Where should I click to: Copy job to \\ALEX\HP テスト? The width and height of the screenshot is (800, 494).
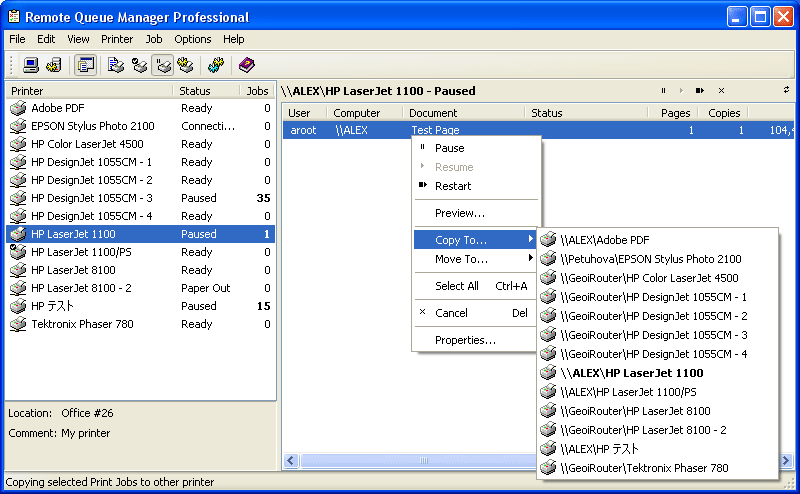(x=658, y=449)
